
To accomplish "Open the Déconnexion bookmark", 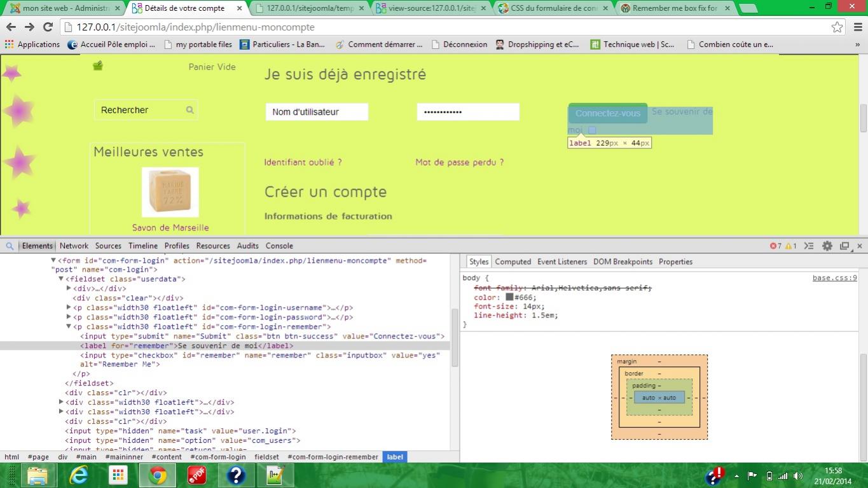I will click(460, 45).
